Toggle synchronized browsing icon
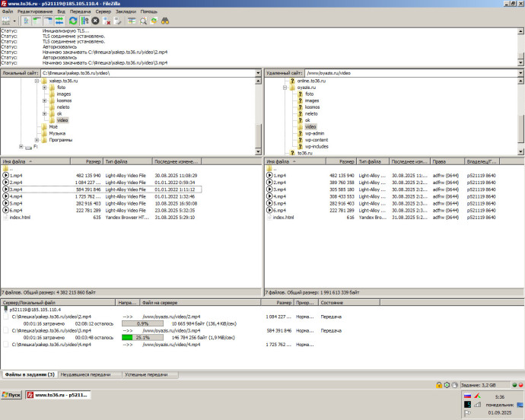This screenshot has height=420, width=525. [x=154, y=21]
